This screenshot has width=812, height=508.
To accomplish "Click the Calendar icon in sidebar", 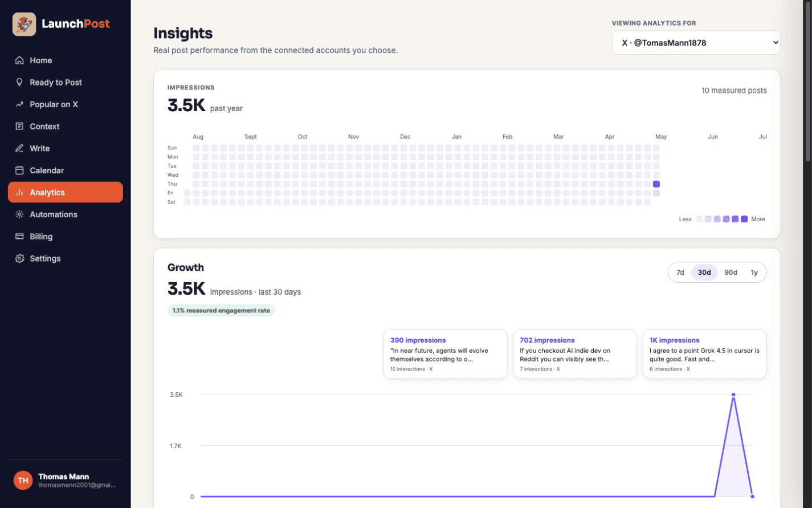I will point(19,170).
